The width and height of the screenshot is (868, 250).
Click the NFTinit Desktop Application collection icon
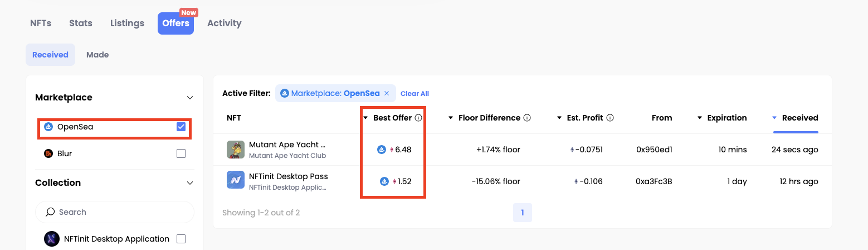(x=52, y=239)
